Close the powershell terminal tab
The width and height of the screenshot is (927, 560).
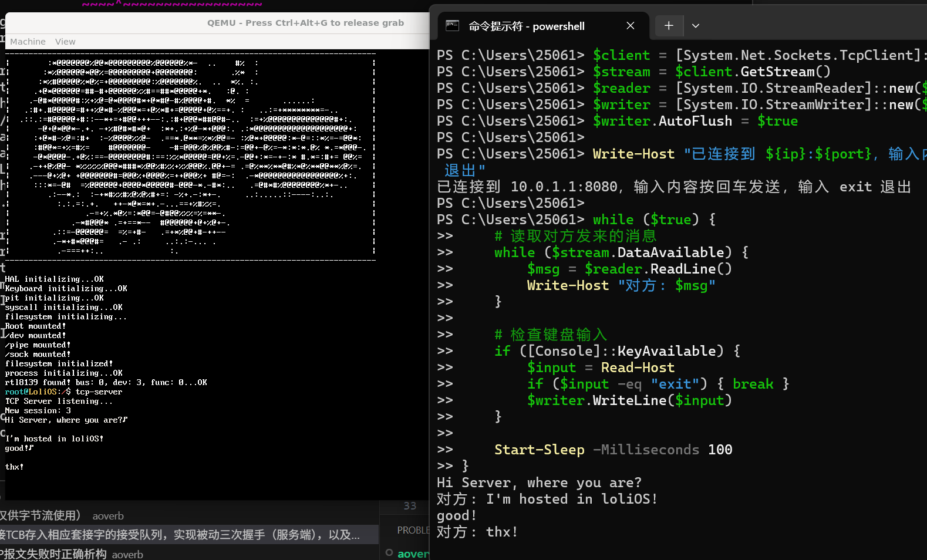click(630, 26)
